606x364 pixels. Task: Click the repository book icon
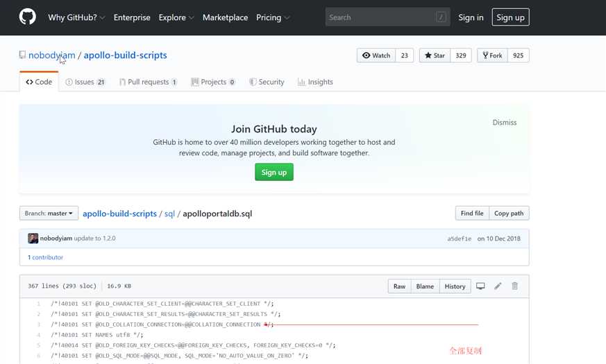tap(22, 55)
